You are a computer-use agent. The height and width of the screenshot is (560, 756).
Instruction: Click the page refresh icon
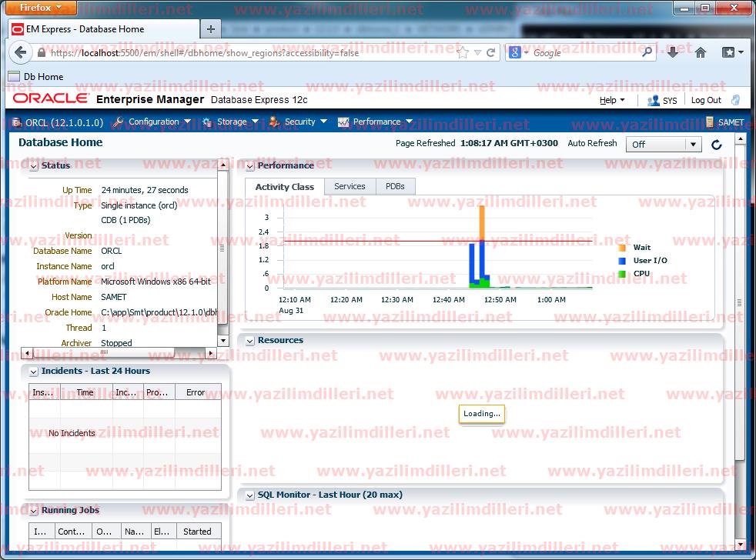716,145
